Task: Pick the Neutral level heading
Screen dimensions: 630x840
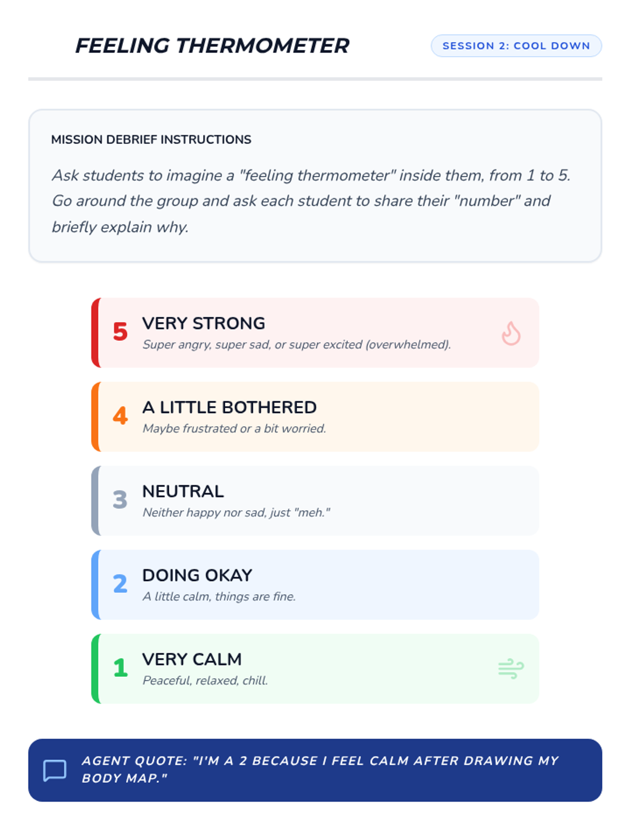Action: tap(183, 491)
